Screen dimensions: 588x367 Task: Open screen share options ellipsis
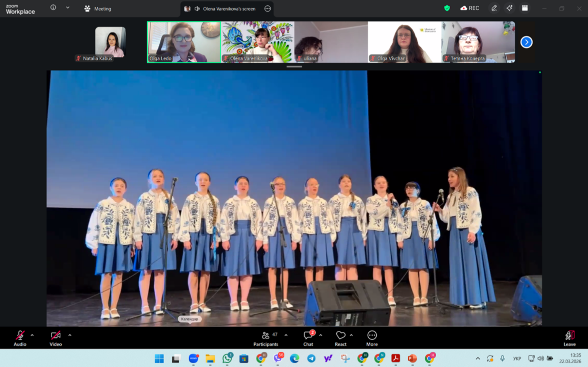(268, 8)
